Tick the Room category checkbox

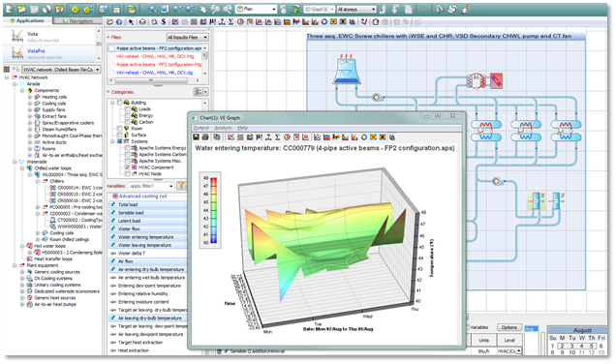point(120,129)
